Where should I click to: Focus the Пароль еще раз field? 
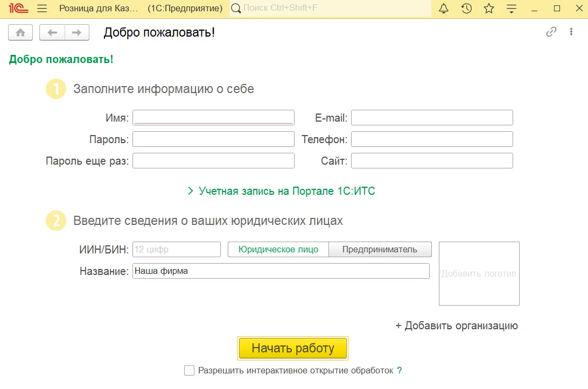pyautogui.click(x=213, y=160)
